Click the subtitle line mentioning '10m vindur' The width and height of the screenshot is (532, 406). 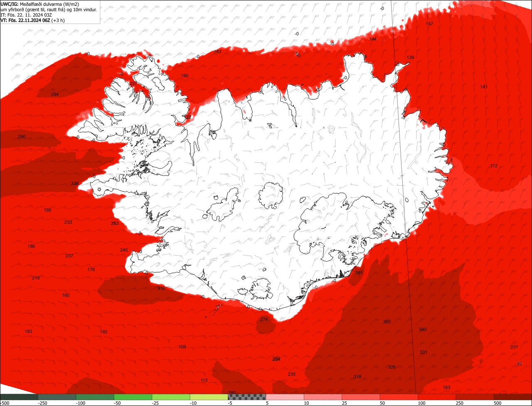(49, 9)
